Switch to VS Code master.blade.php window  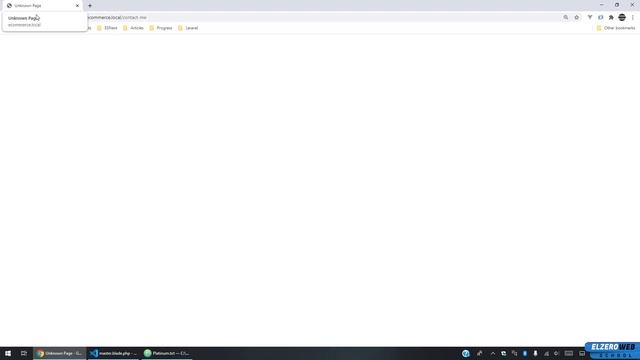(x=113, y=353)
